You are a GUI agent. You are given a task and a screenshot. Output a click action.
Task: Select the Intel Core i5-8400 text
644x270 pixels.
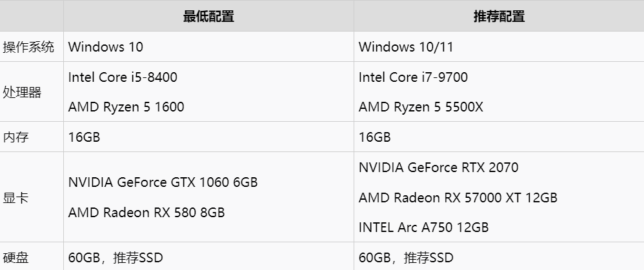point(123,77)
